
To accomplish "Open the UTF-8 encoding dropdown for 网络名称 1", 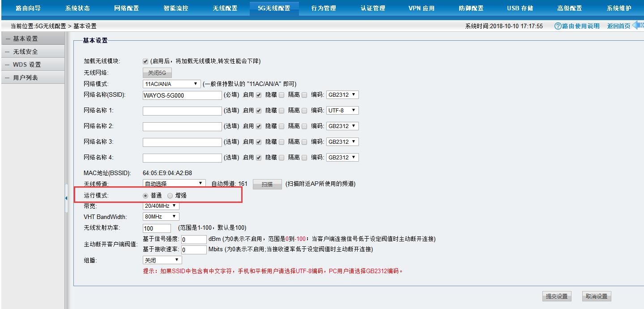I will (342, 110).
